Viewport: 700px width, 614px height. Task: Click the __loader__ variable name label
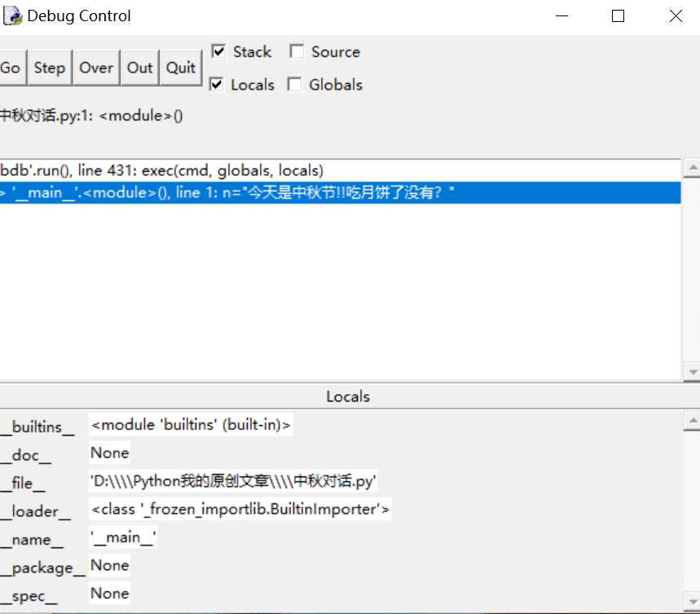click(x=35, y=511)
